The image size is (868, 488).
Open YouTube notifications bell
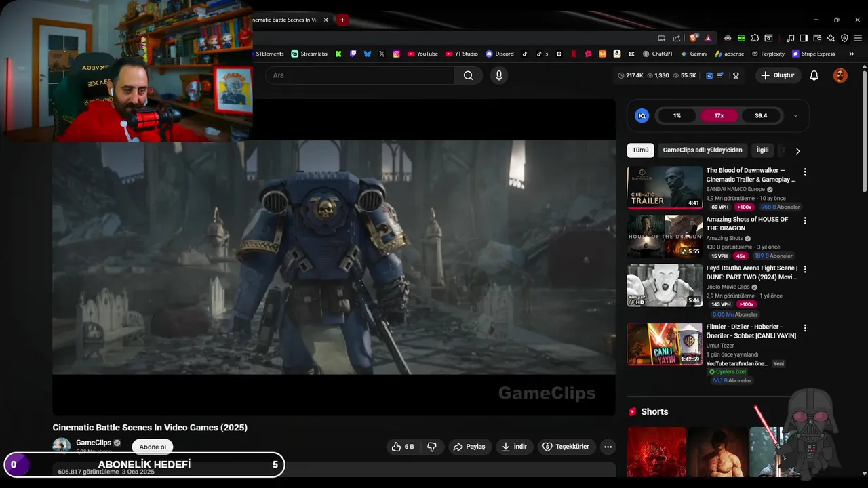coord(814,75)
